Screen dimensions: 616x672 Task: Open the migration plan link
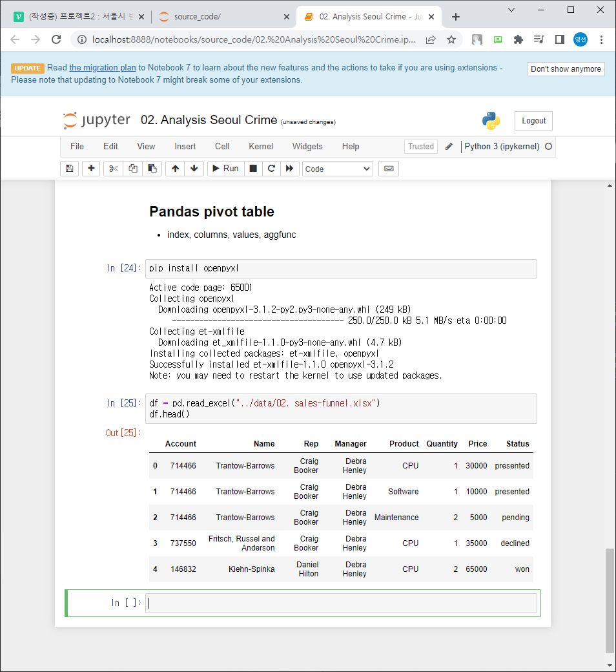pos(103,68)
